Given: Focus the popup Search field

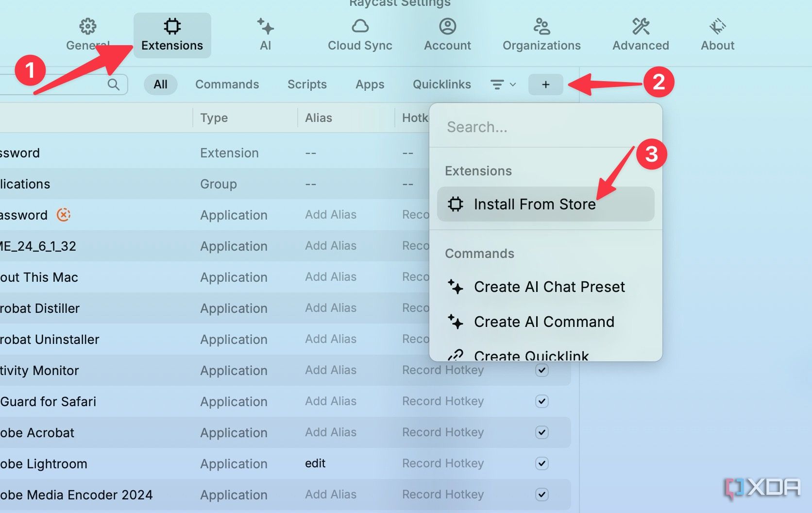Looking at the screenshot, I should coord(546,127).
